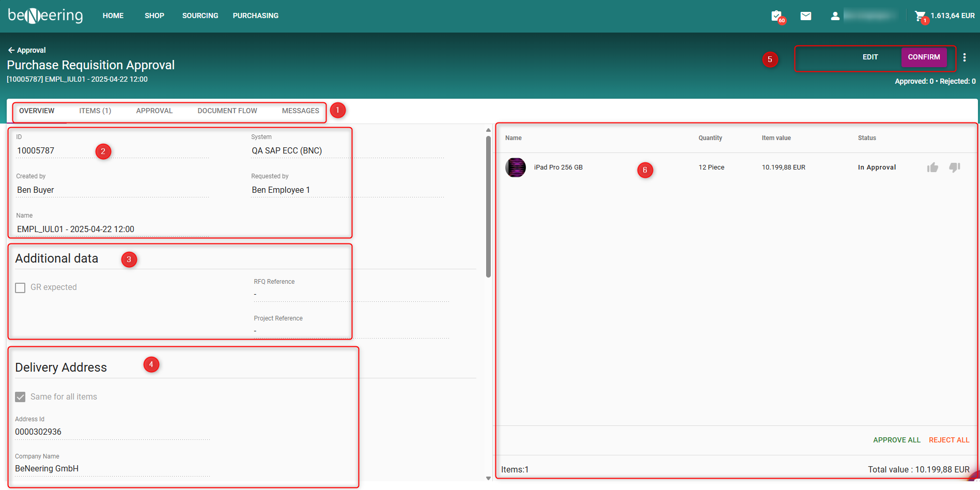Open the three-dot more options menu
This screenshot has width=980, height=490.
[964, 57]
